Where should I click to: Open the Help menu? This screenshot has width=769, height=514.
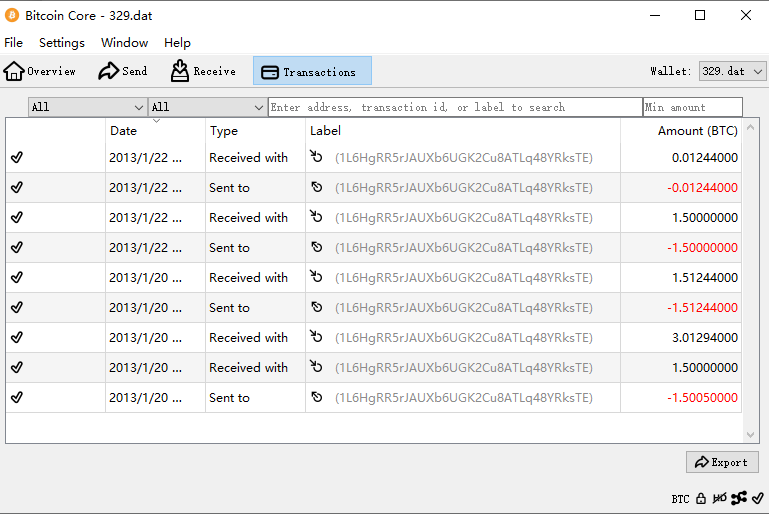[177, 43]
